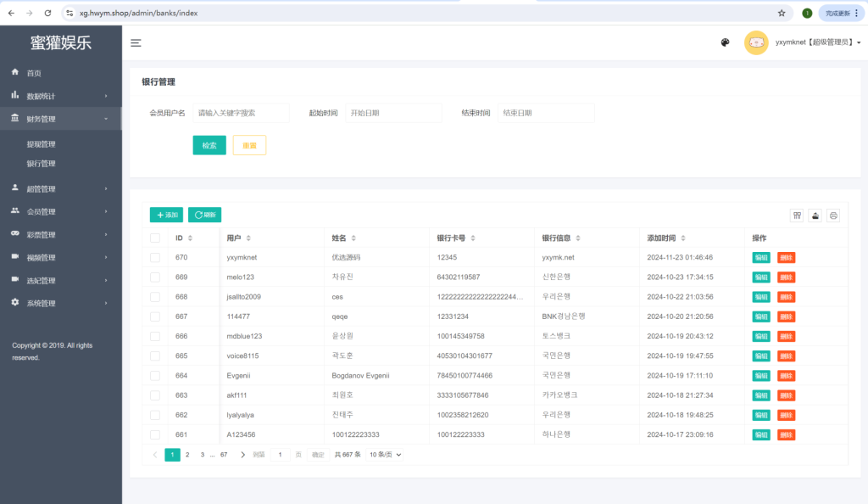Collapse the 财务管理 sidebar menu
The image size is (868, 504).
coord(61,119)
